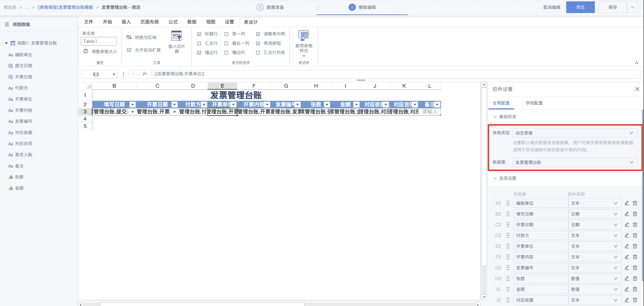Collapse the ribbon with the up arrow
This screenshot has width=644, height=306.
[x=636, y=63]
